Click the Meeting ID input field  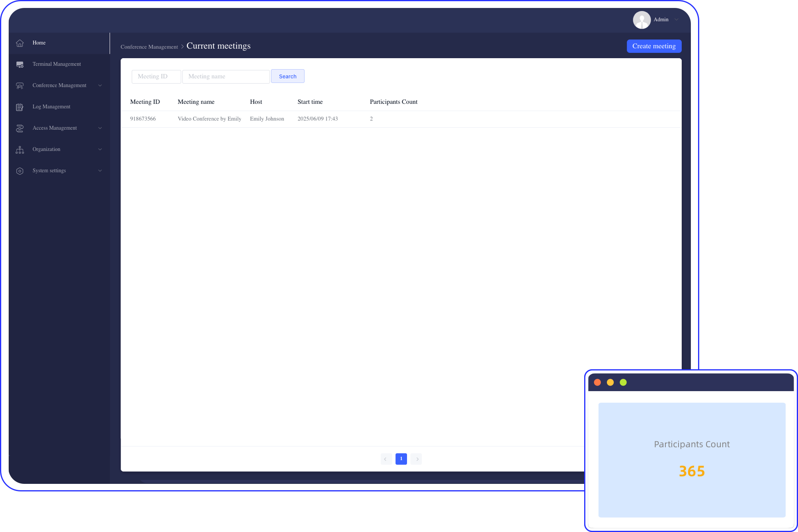click(x=156, y=76)
